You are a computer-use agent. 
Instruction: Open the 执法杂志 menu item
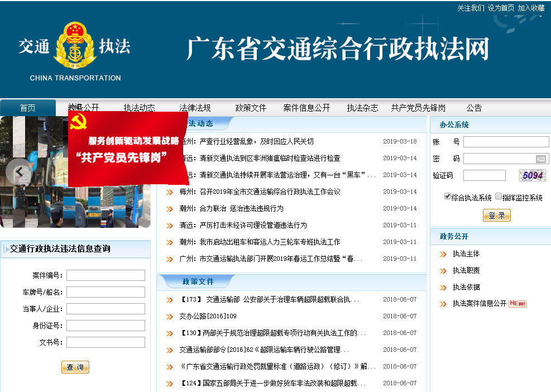(363, 108)
